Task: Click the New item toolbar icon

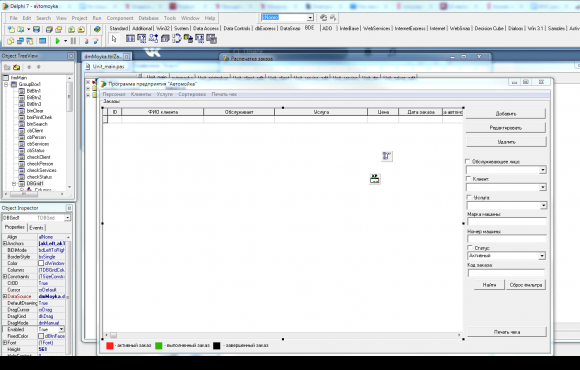Action: [11, 29]
